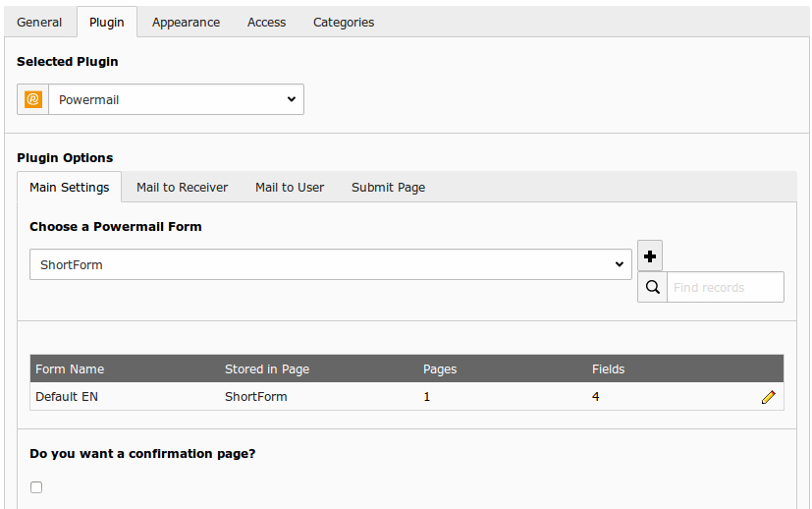Edit Default EN form with pencil icon

point(769,397)
